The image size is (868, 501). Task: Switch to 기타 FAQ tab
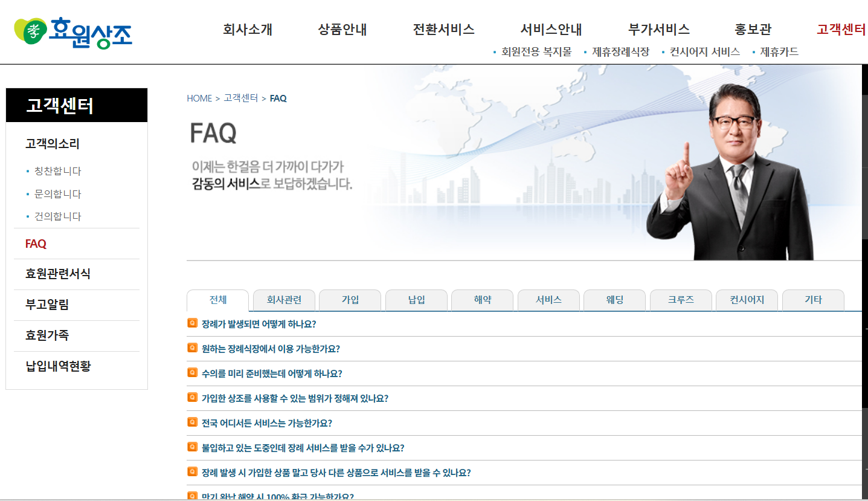(813, 300)
